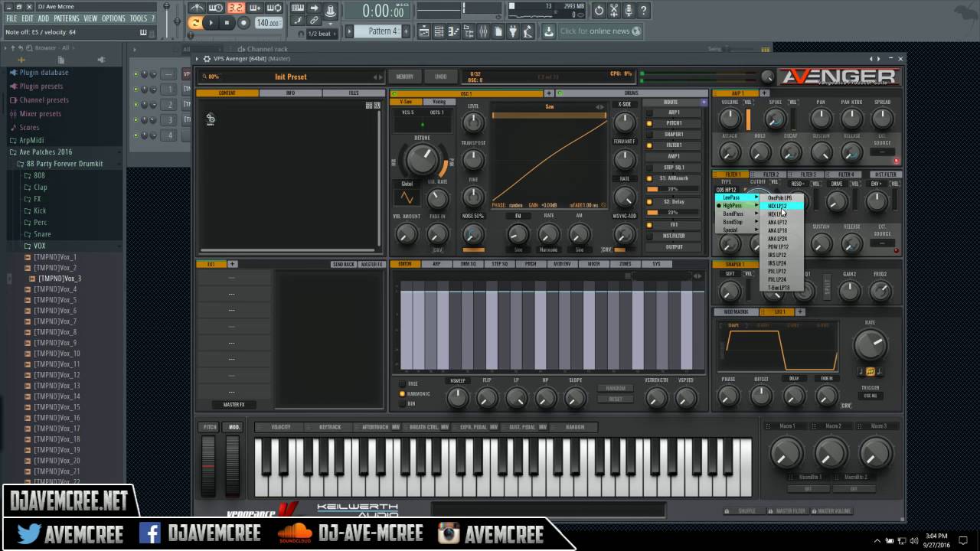The width and height of the screenshot is (980, 551).
Task: Click the plus next to FX1 tab
Action: click(x=233, y=264)
